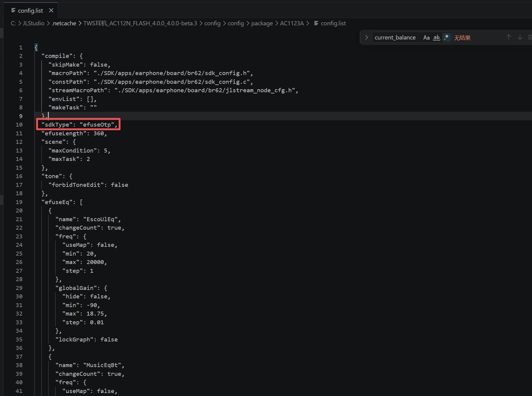Click line number 10 in the gutter
The image size is (532, 396).
[x=19, y=125]
